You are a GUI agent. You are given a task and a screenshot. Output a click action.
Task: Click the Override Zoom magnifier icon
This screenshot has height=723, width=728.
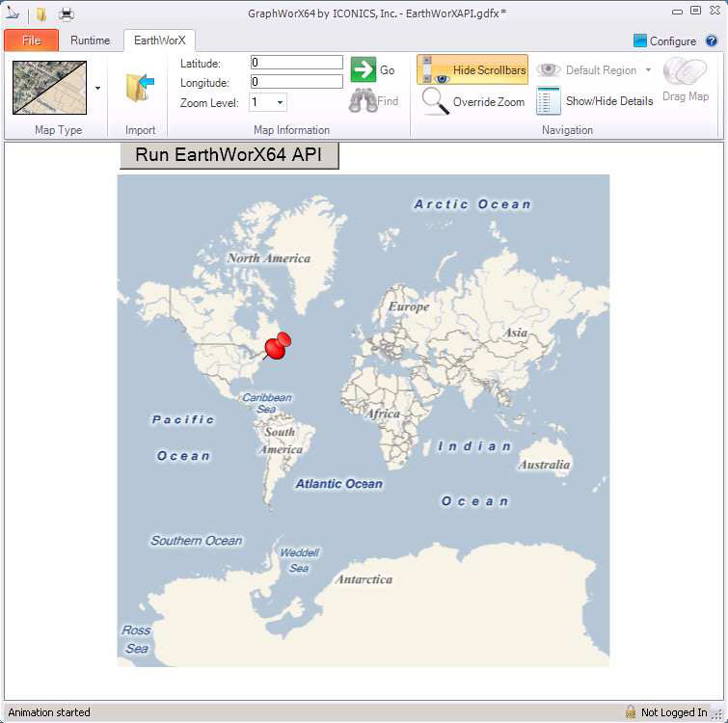point(436,101)
